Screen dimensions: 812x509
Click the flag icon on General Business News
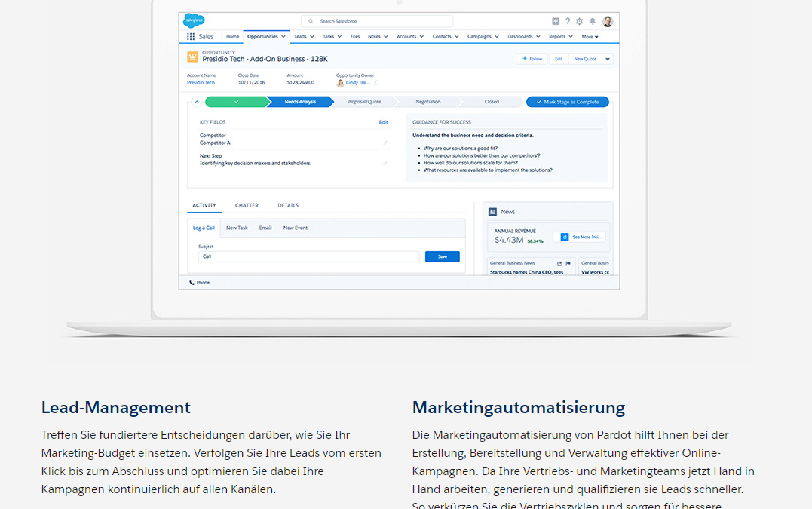tap(568, 264)
